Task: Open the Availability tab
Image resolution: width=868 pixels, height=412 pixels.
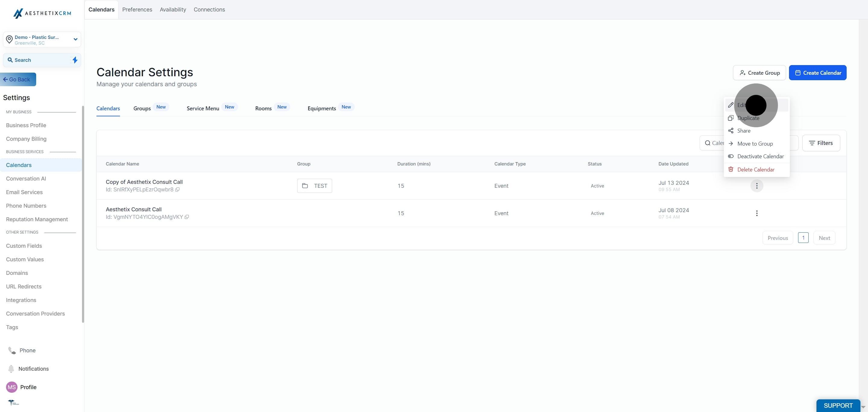Action: coord(172,9)
